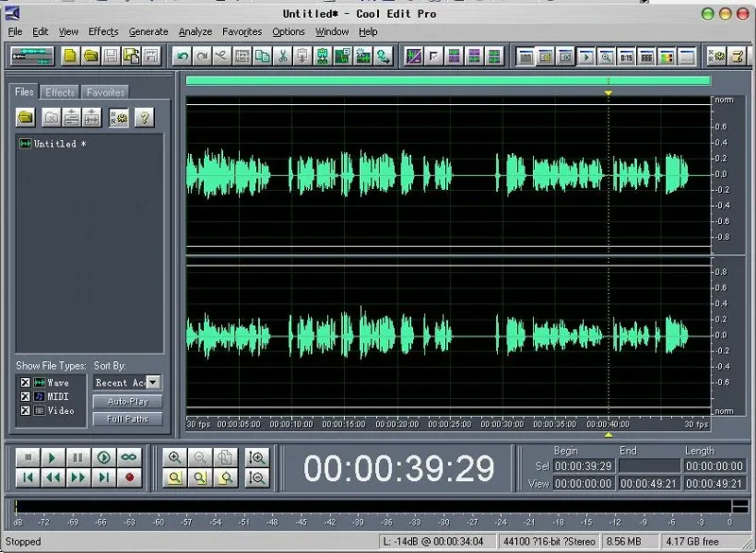Zoom out vertically with the arrow-minus magnifier

click(256, 477)
